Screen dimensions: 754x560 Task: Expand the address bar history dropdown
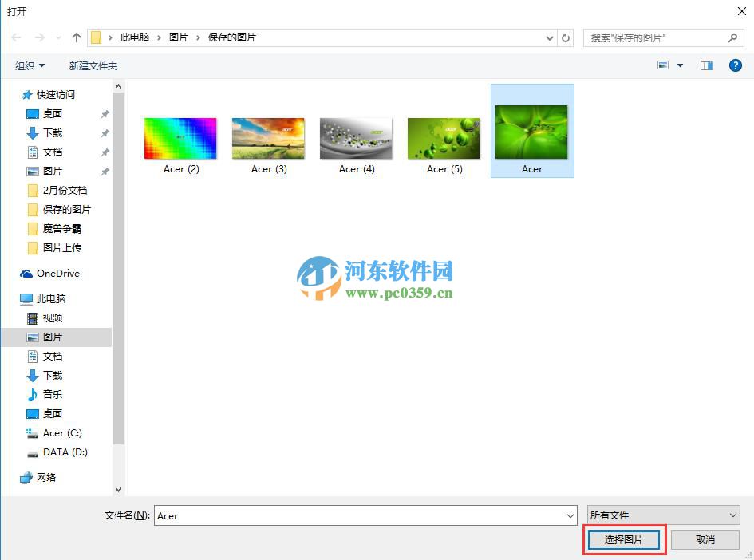[x=551, y=37]
